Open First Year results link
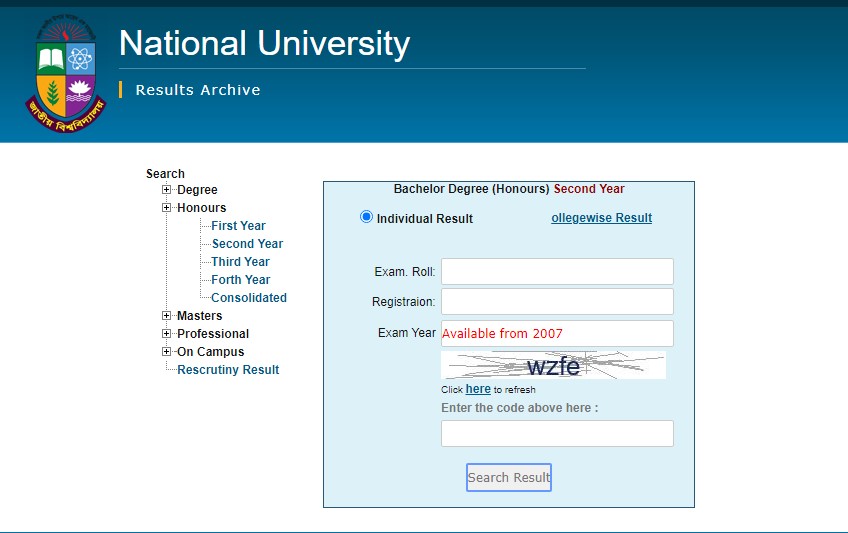Image resolution: width=848 pixels, height=533 pixels. 238,225
